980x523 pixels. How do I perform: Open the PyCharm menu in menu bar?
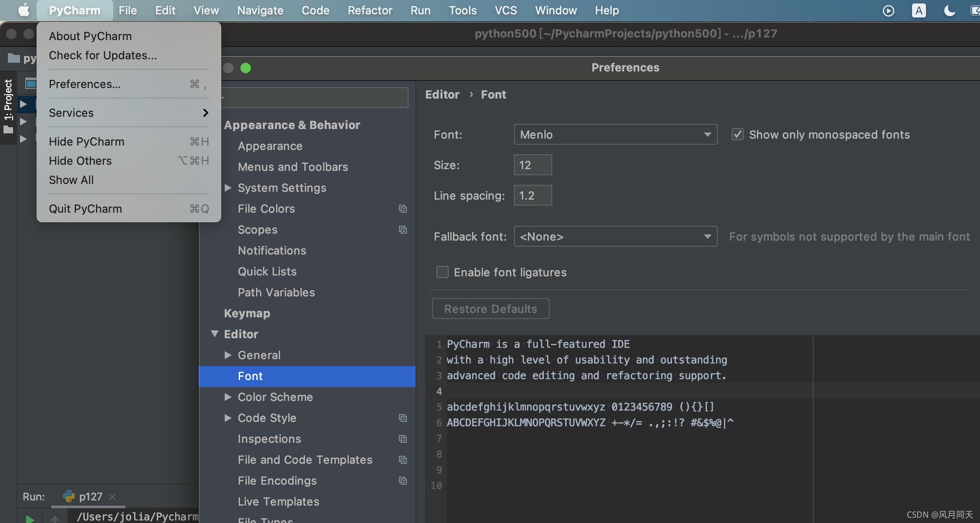pyautogui.click(x=74, y=10)
